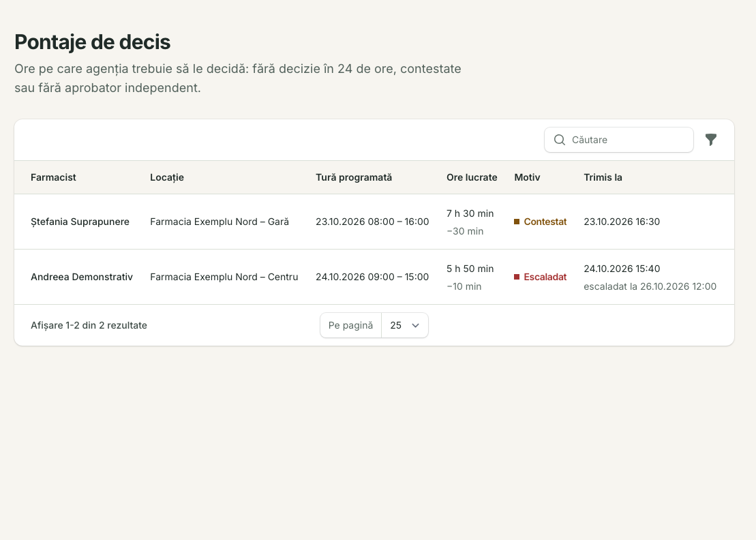Click shift 24.10.2026 09:00 – 15:00
The width and height of the screenshot is (756, 540).
(372, 277)
